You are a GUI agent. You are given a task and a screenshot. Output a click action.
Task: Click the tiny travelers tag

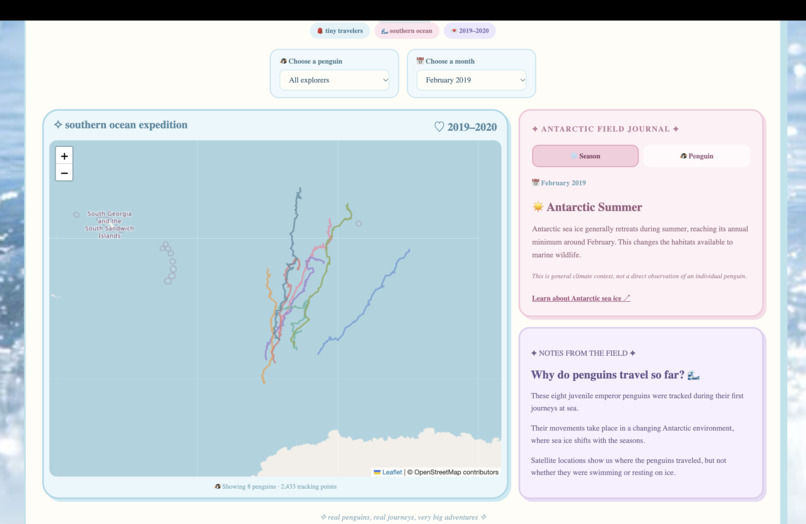[x=340, y=31]
